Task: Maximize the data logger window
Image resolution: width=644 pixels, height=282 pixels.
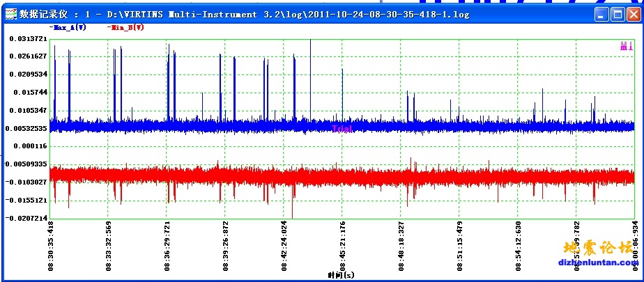Action: point(617,13)
